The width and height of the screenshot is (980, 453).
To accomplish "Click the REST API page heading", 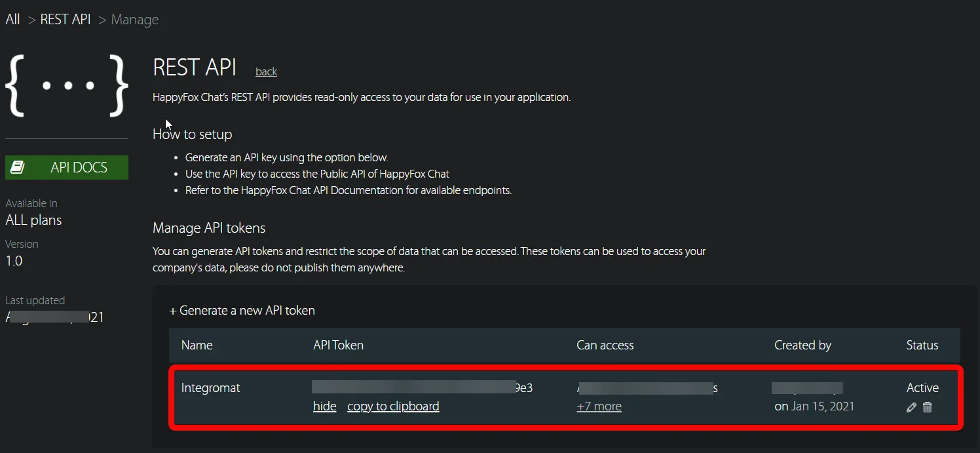I will pyautogui.click(x=195, y=68).
